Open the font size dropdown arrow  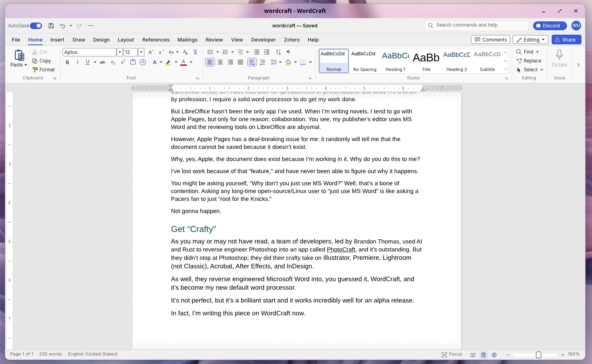click(x=141, y=52)
